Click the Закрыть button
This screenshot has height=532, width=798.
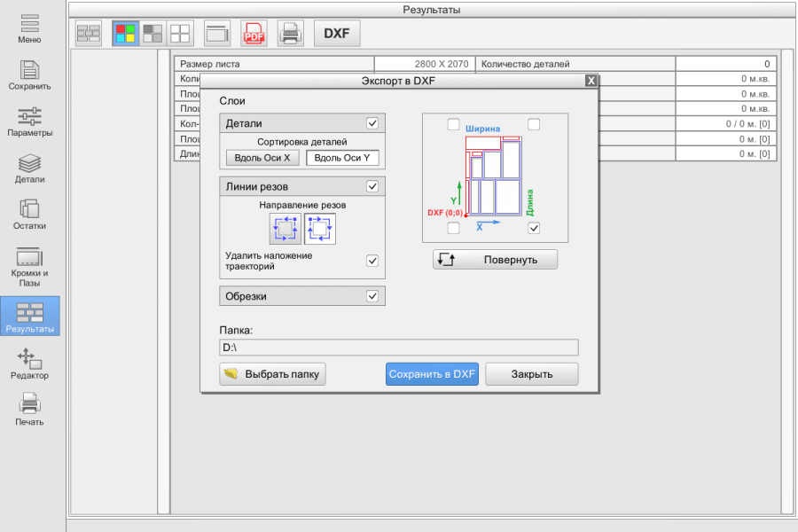[532, 374]
